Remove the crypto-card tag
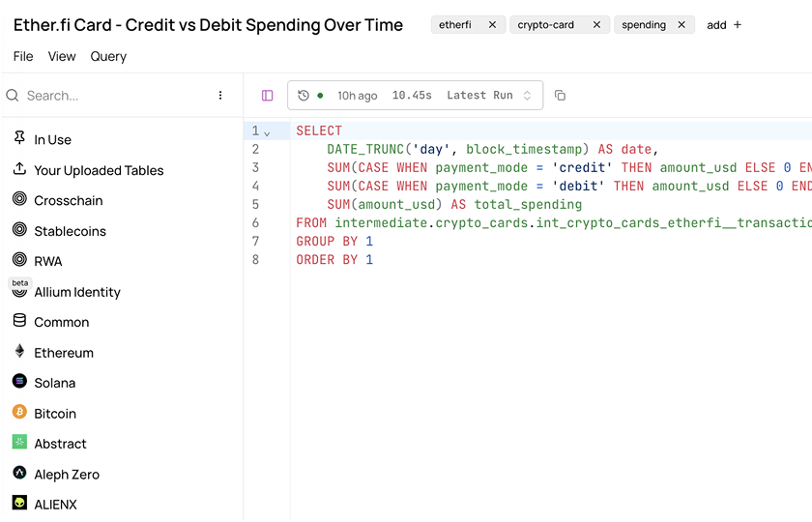 (x=596, y=25)
